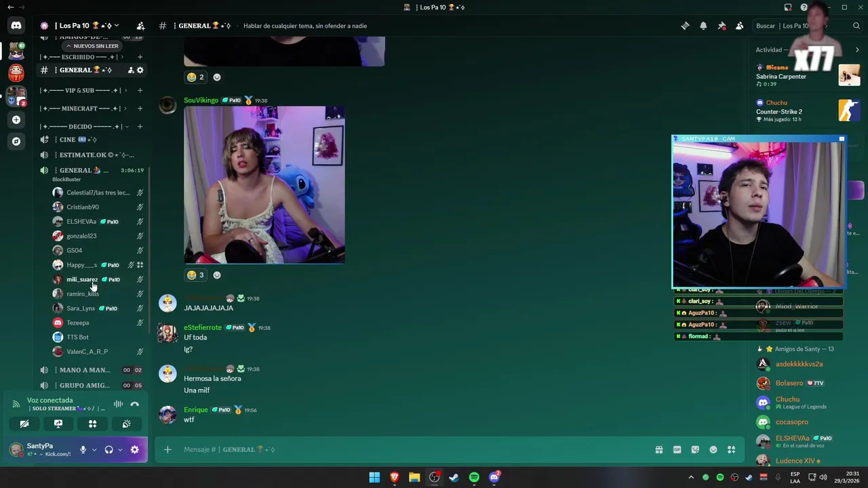Add channel to MINECRAFT category
The height and width of the screenshot is (488, 868).
click(x=140, y=108)
